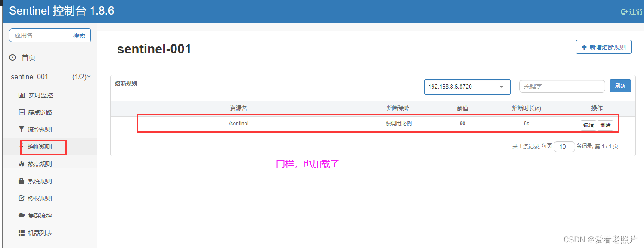Click the sentinel-001 page heading
Image resolution: width=644 pixels, height=248 pixels.
click(x=154, y=49)
